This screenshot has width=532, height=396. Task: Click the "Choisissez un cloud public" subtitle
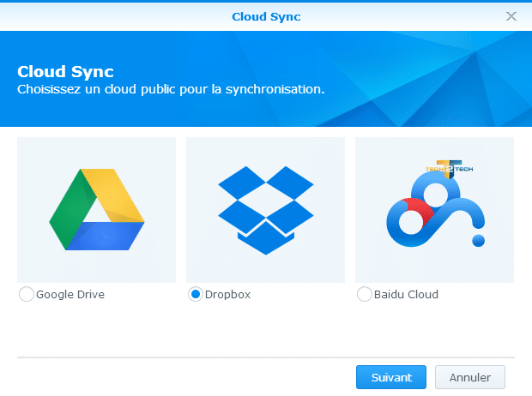coord(172,89)
